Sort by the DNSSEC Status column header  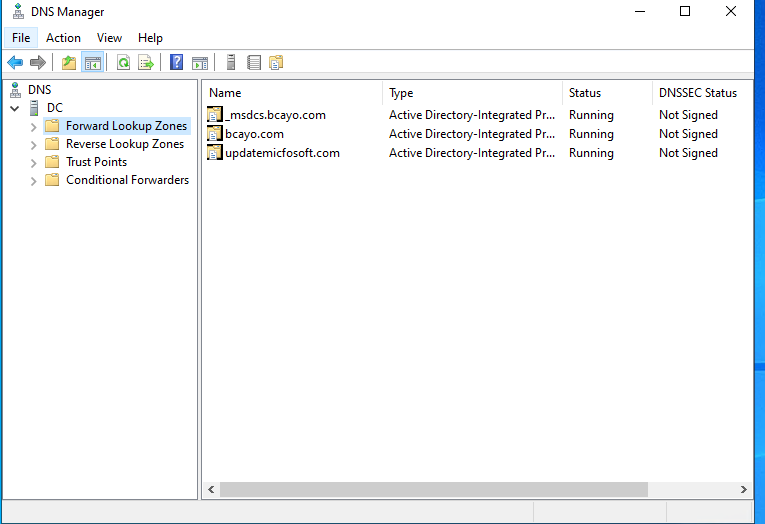click(x=697, y=93)
